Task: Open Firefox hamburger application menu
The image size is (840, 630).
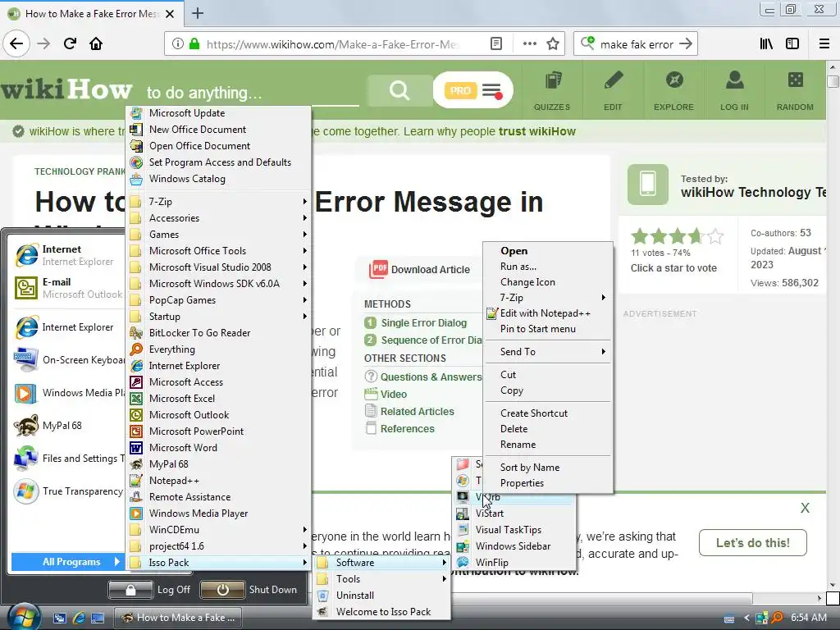Action: pos(824,44)
